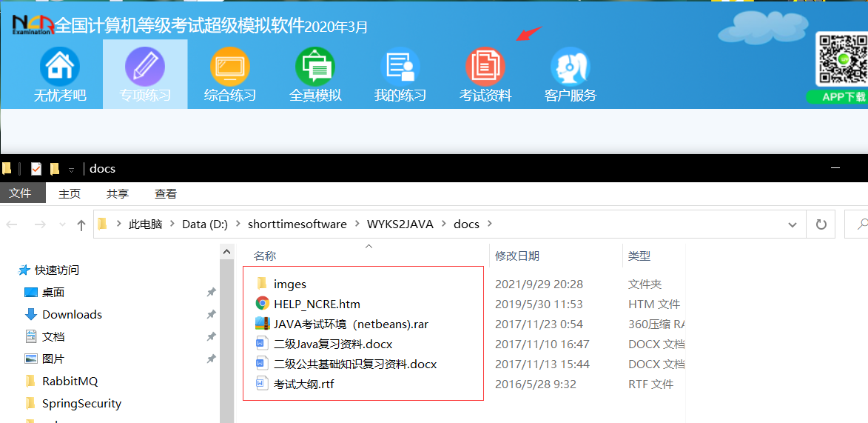Select 二级Java复习资料.docx file

(x=333, y=344)
